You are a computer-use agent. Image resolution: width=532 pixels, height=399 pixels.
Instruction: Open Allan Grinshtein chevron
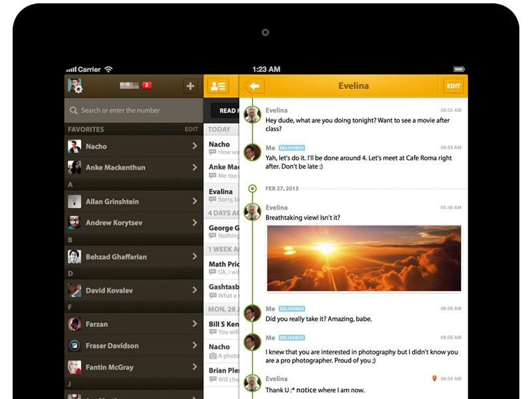(195, 201)
